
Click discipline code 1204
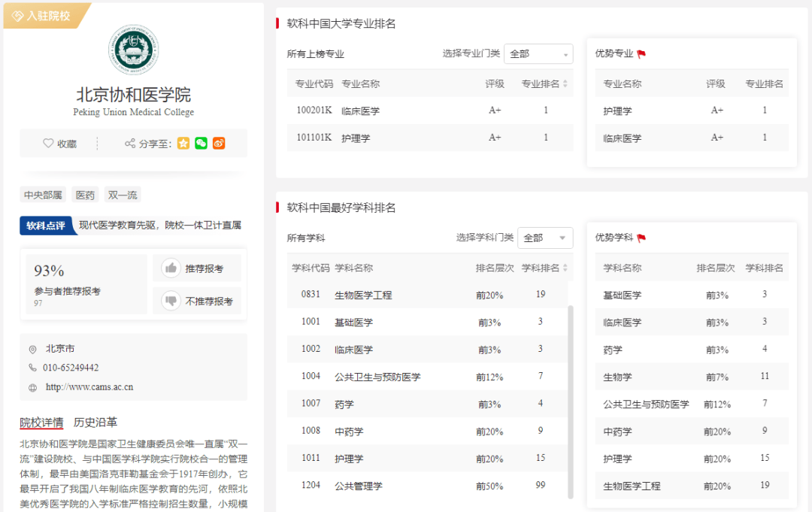click(x=311, y=486)
